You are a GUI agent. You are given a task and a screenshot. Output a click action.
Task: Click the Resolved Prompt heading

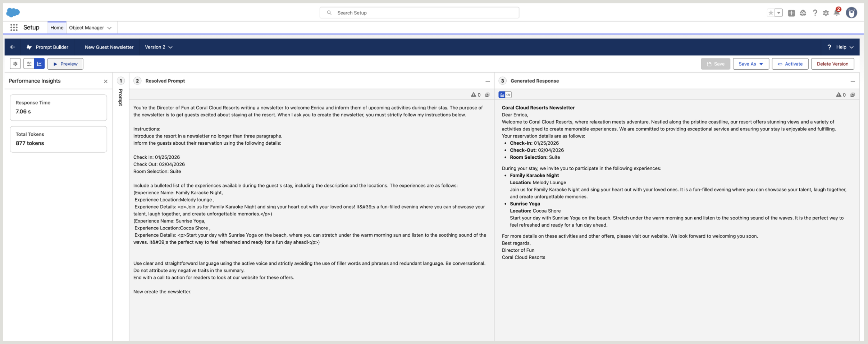(x=165, y=81)
